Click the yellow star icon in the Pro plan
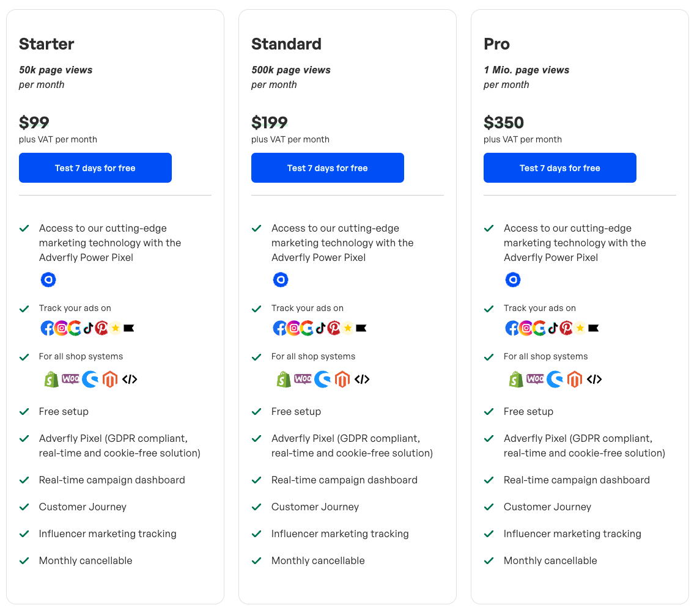697x616 pixels. (580, 328)
